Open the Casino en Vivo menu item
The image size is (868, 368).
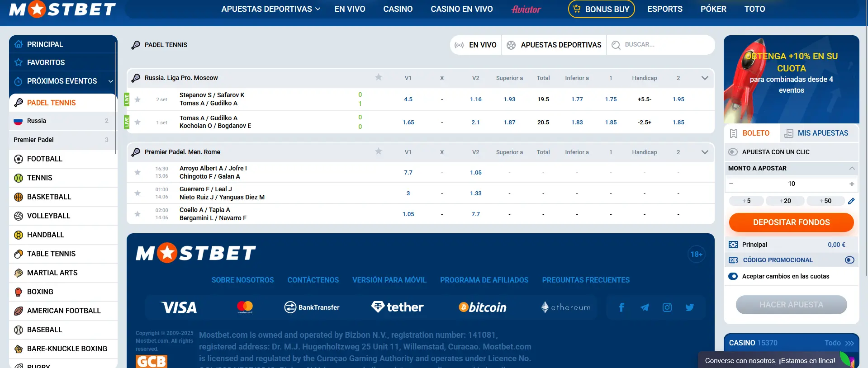click(x=461, y=9)
